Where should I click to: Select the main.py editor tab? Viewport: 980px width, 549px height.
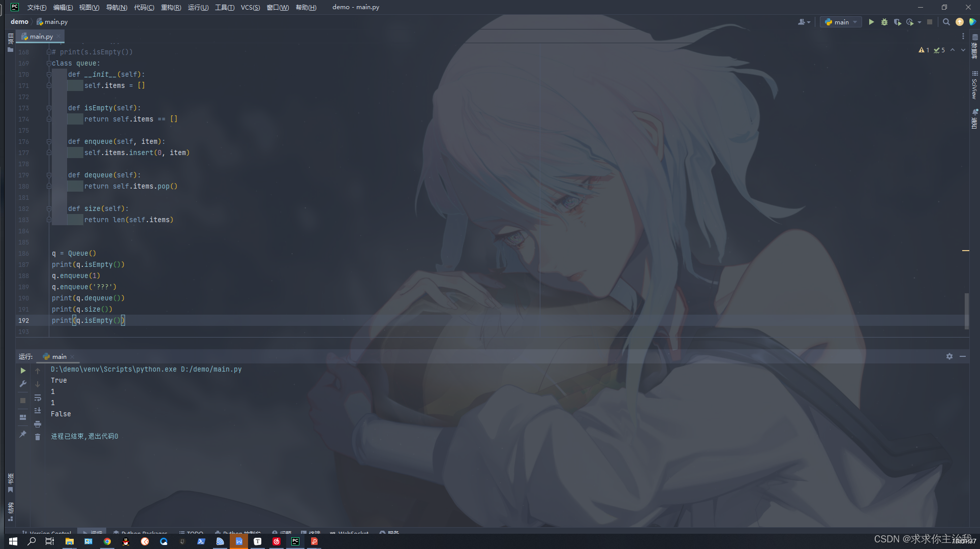[41, 36]
